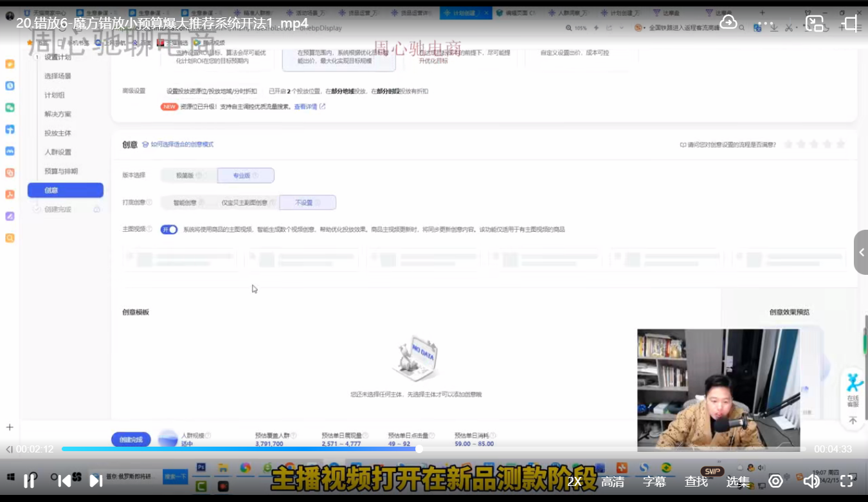The width and height of the screenshot is (868, 502).
Task: Enter fullscreen with the fullscreen icon
Action: click(x=846, y=481)
